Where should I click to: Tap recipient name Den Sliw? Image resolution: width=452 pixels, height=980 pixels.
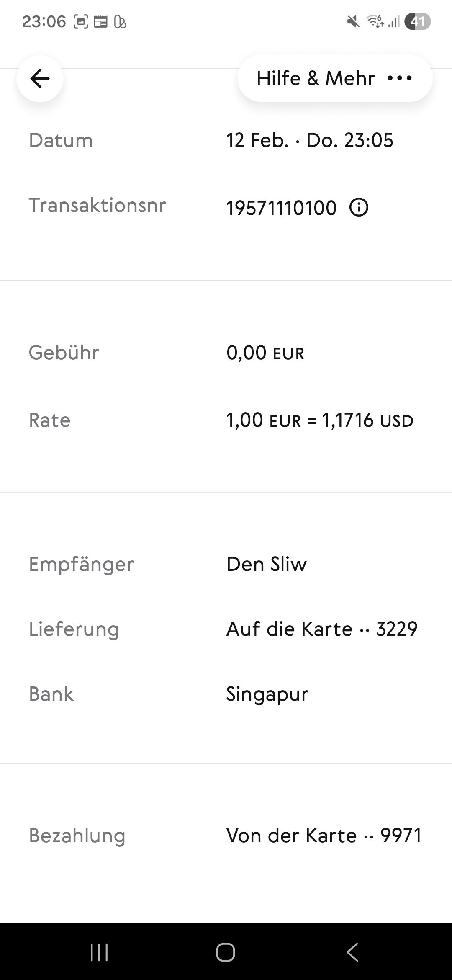267,564
